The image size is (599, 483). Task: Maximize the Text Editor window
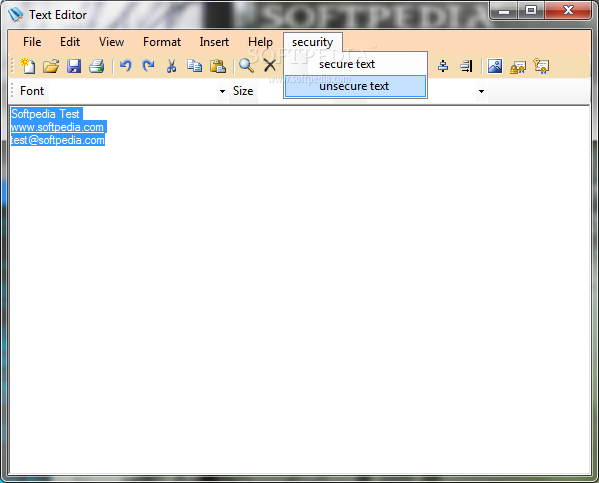click(x=531, y=11)
